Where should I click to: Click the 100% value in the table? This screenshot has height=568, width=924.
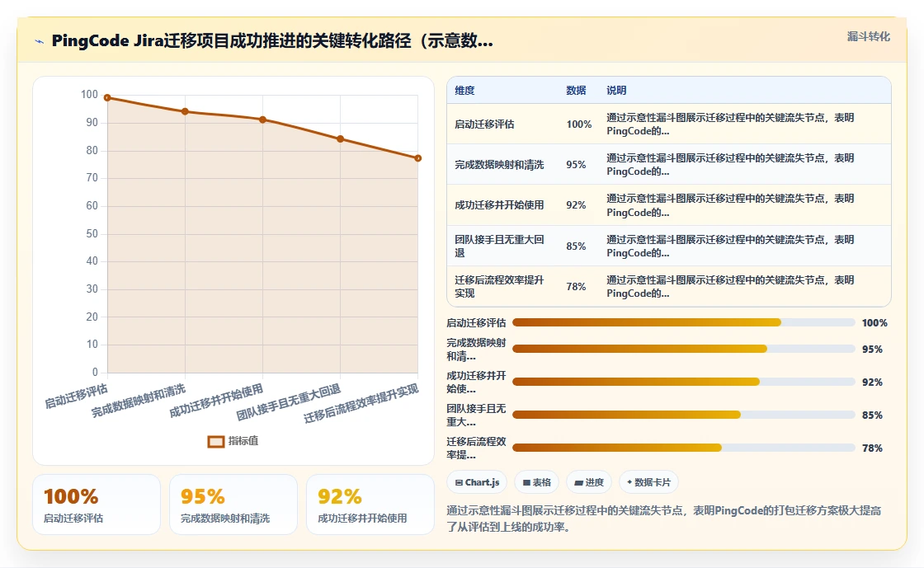(578, 124)
